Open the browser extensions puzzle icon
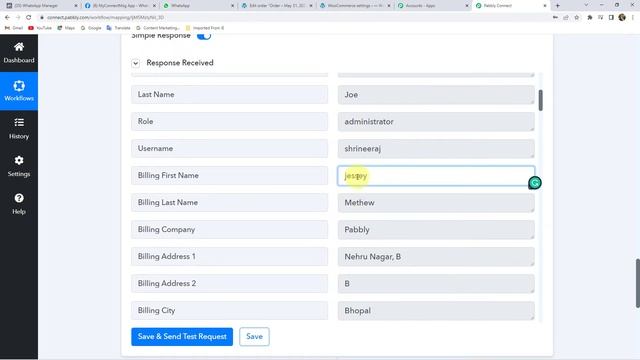 (589, 18)
